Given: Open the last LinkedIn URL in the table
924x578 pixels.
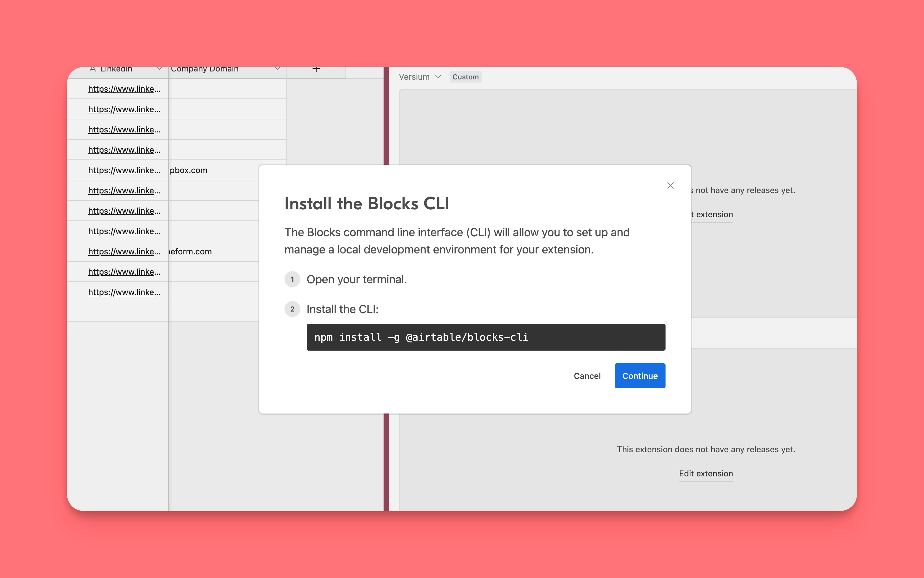Looking at the screenshot, I should (124, 292).
